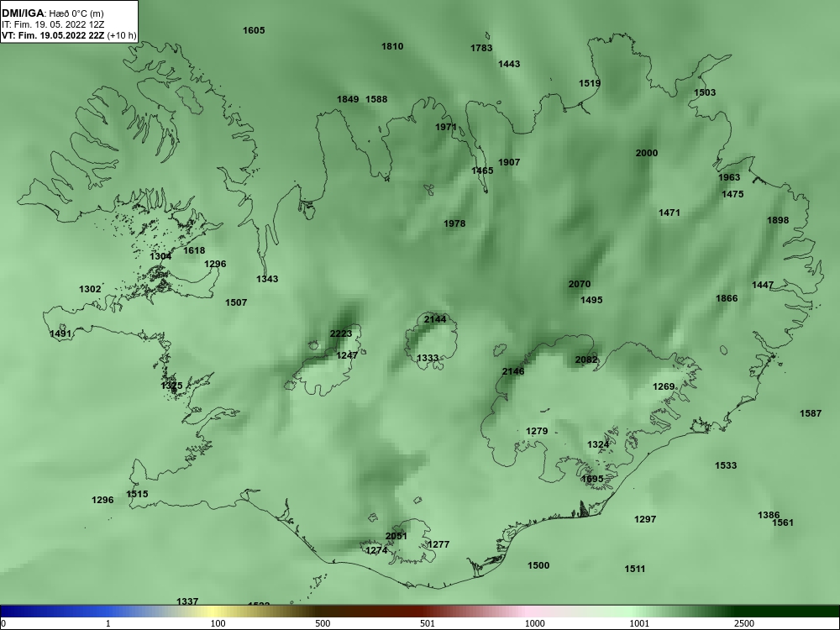Click the height value 1325
Screen dimensions: 840x630
[171, 386]
